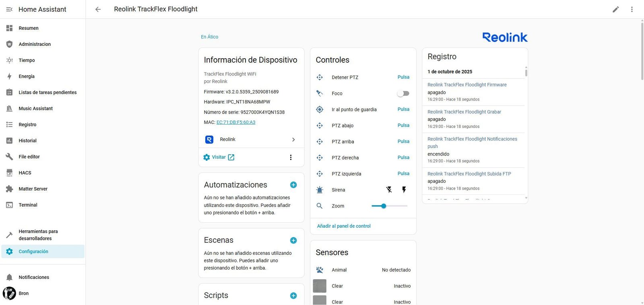The image size is (644, 305).
Task: Turn on Sirena with flash icon
Action: pyautogui.click(x=404, y=190)
